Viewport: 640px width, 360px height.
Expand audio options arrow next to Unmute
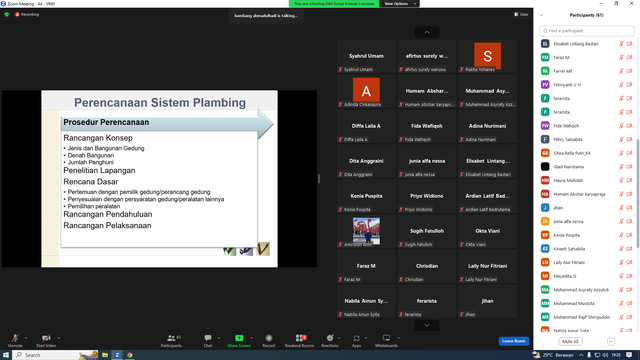tap(26, 338)
